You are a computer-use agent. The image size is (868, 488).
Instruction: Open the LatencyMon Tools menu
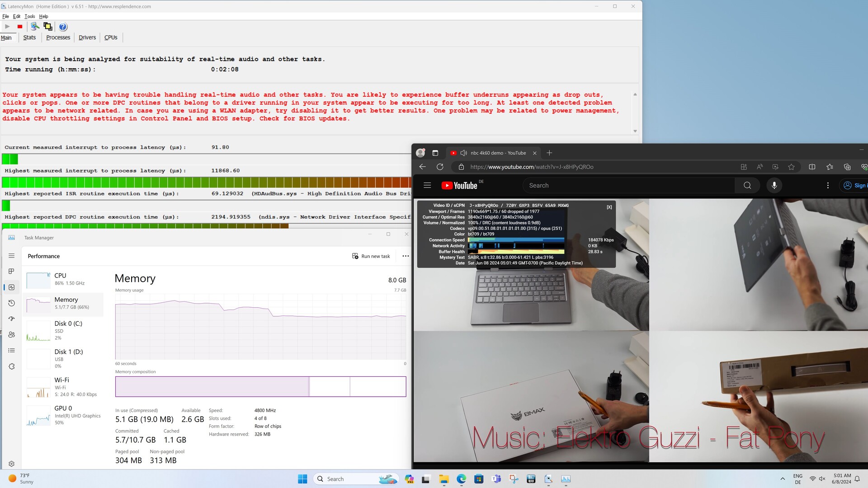[x=29, y=16]
